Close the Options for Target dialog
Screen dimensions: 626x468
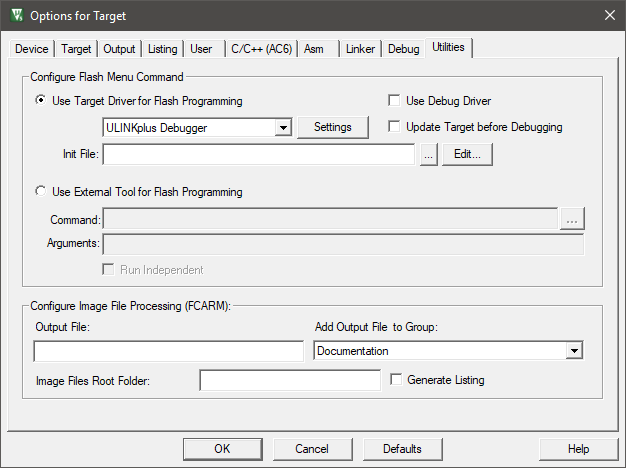pos(609,16)
